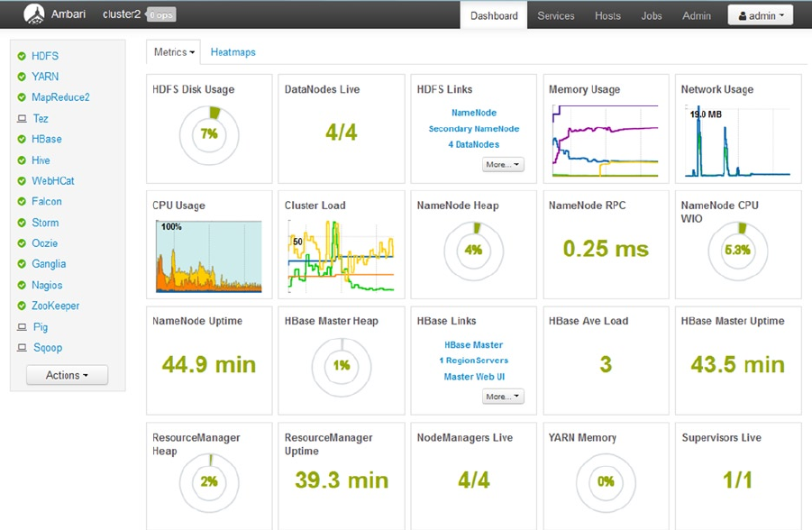812x530 pixels.
Task: Click the client laptop icon beside Tez
Action: (22, 119)
